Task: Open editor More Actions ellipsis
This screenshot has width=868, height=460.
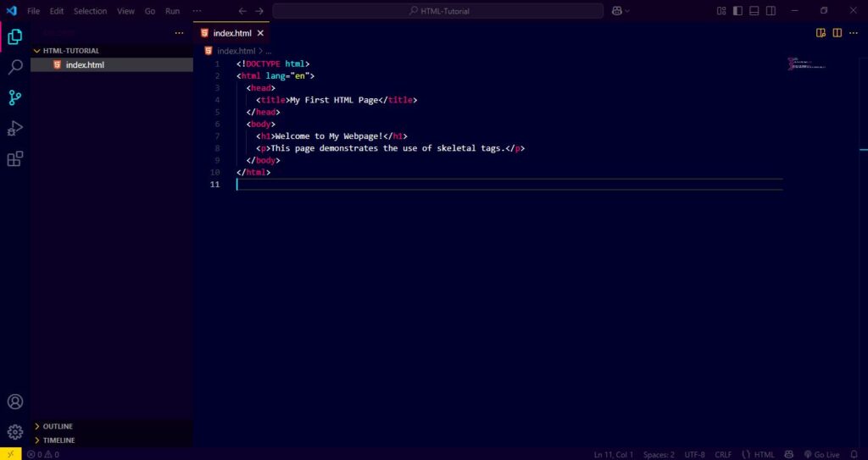Action: [853, 33]
